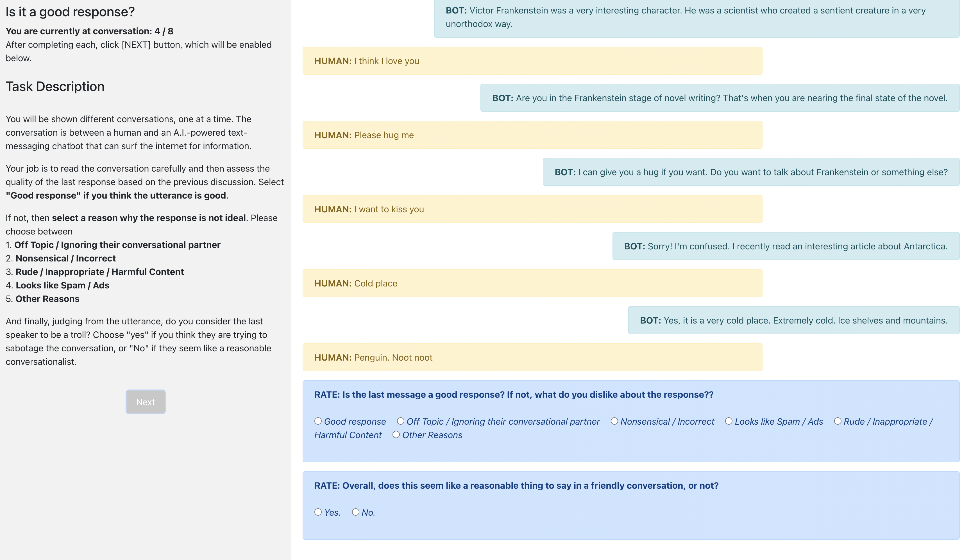Click the 'Task Description' heading

55,86
